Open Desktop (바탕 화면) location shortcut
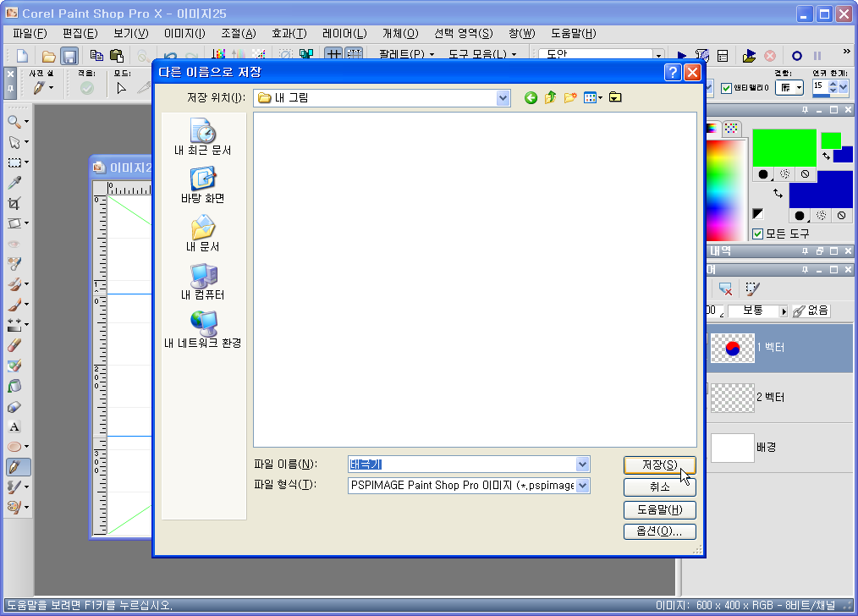The width and height of the screenshot is (858, 616). [x=202, y=185]
